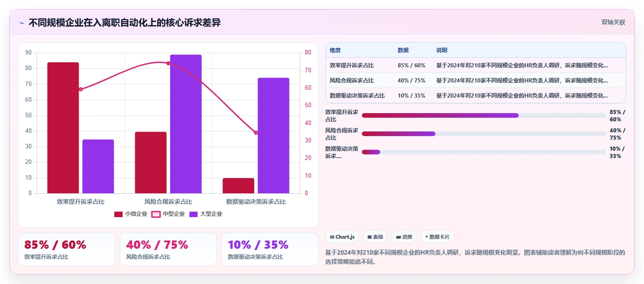
Task: Toggle the 中型企业 legend entry
Action: (x=168, y=214)
